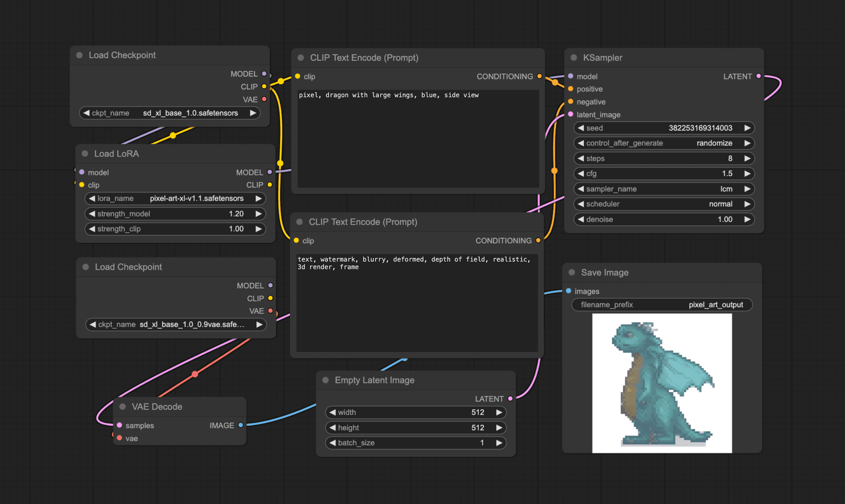
Task: Click the VAE Decode samples input socket
Action: click(119, 425)
